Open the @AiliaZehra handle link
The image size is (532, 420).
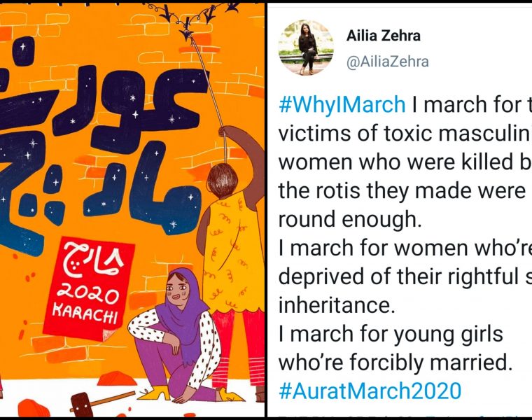tap(388, 62)
